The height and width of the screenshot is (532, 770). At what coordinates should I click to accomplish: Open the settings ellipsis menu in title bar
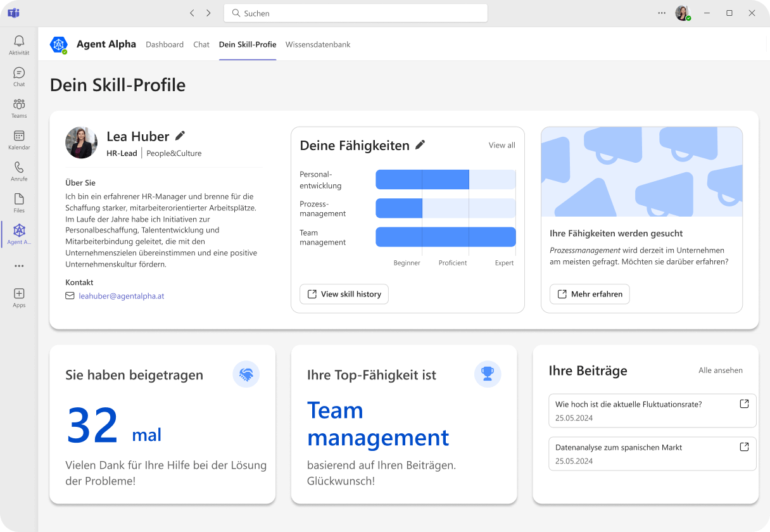(x=662, y=13)
